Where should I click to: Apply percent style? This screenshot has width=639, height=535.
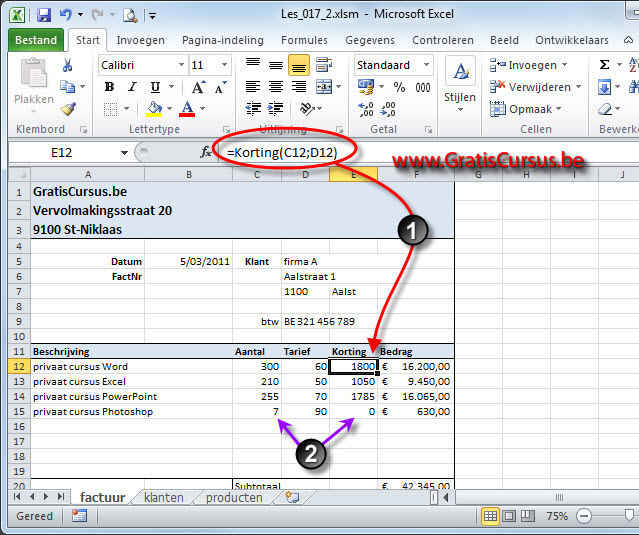click(x=399, y=87)
